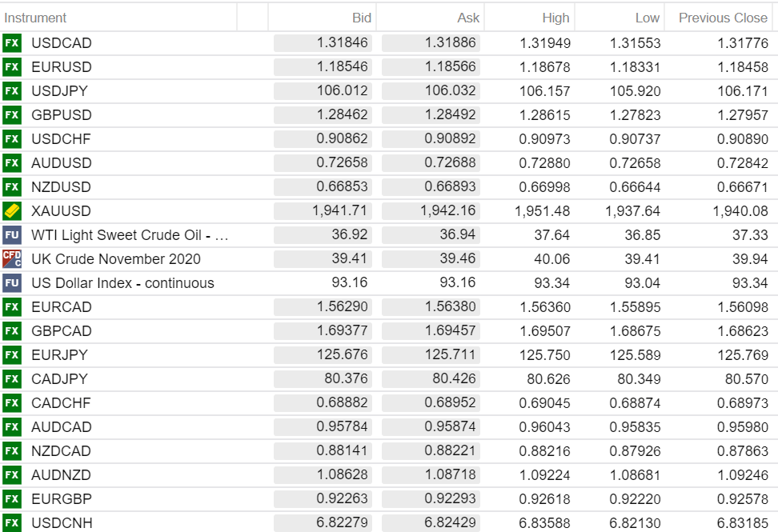Click the Low column header
Viewport: 778px width, 532px height.
tap(648, 18)
